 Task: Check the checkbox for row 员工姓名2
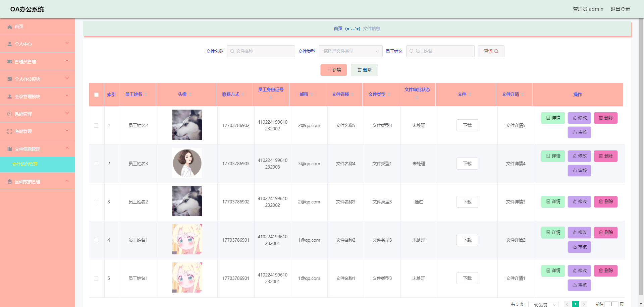[x=96, y=125]
